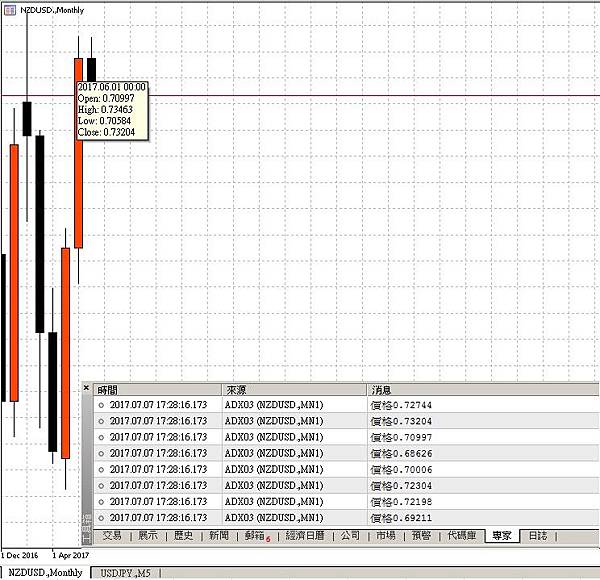The image size is (600, 580).
Task: Select the NZDUSD,Monthly chart tab
Action: pyautogui.click(x=45, y=573)
